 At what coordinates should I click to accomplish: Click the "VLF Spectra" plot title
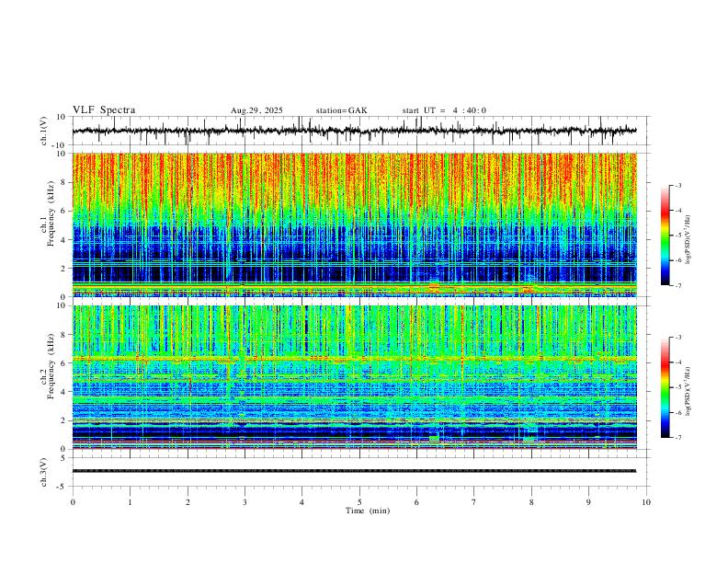(x=104, y=110)
